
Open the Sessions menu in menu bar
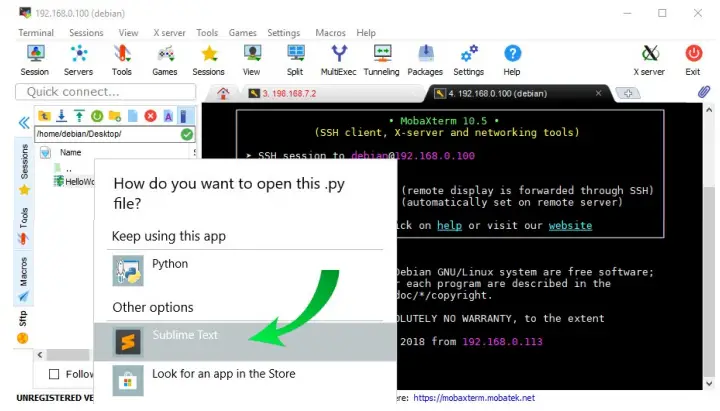pyautogui.click(x=86, y=33)
